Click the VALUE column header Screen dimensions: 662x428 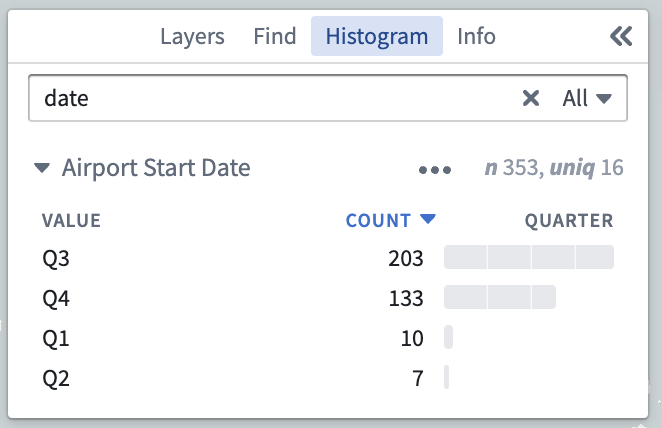point(71,221)
